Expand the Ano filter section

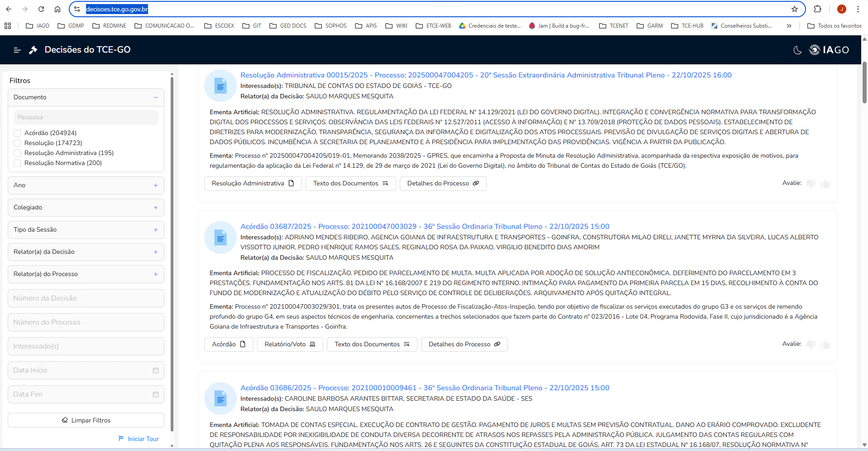point(155,185)
